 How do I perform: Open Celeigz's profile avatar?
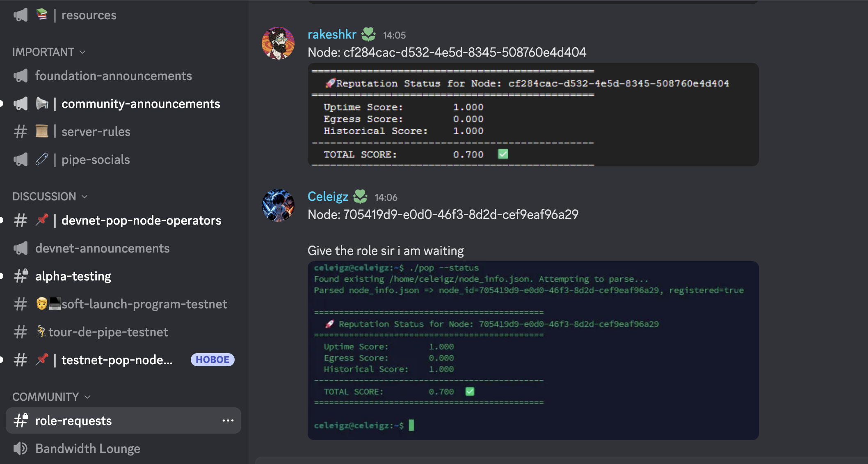pos(278,205)
